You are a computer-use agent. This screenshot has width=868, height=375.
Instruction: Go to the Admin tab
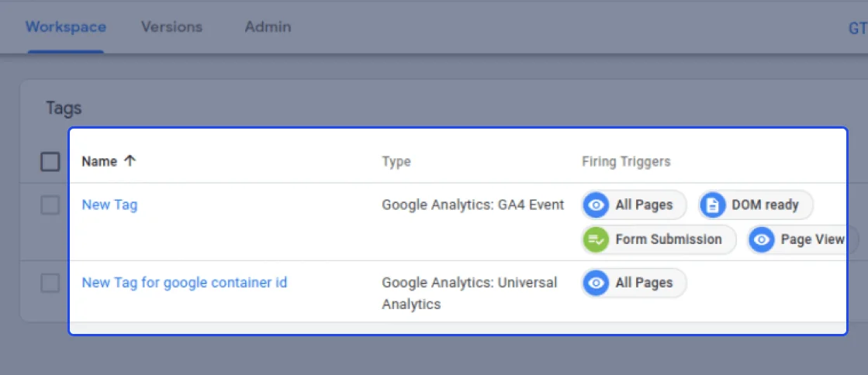[268, 26]
